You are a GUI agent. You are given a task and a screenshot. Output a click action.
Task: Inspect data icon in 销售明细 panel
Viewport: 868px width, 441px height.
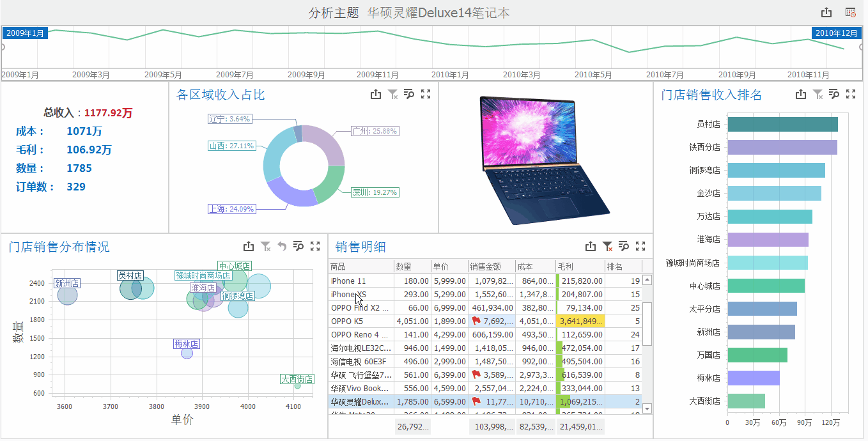coord(624,247)
